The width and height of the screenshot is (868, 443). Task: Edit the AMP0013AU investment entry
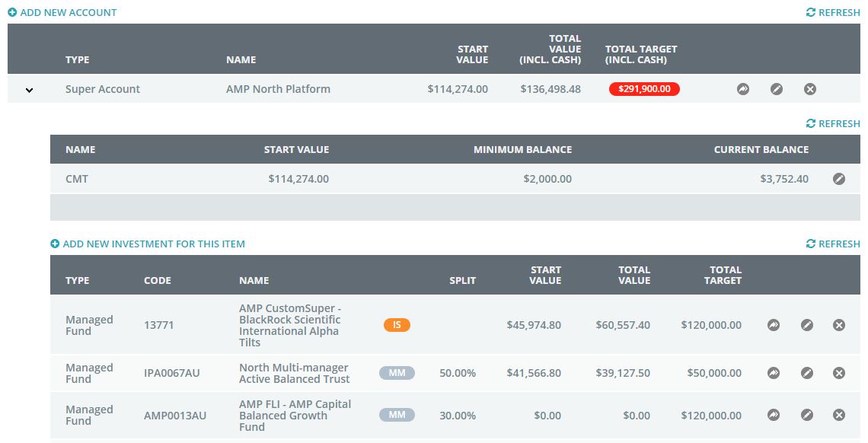tap(807, 415)
